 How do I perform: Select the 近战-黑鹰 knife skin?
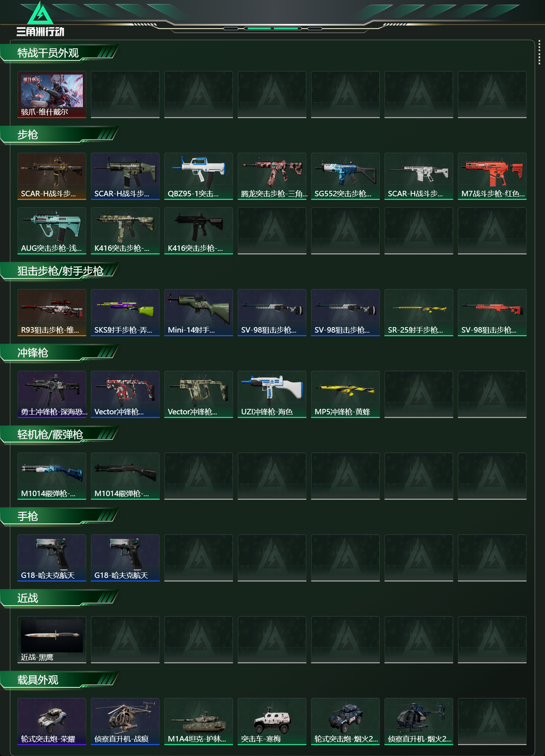click(x=52, y=640)
